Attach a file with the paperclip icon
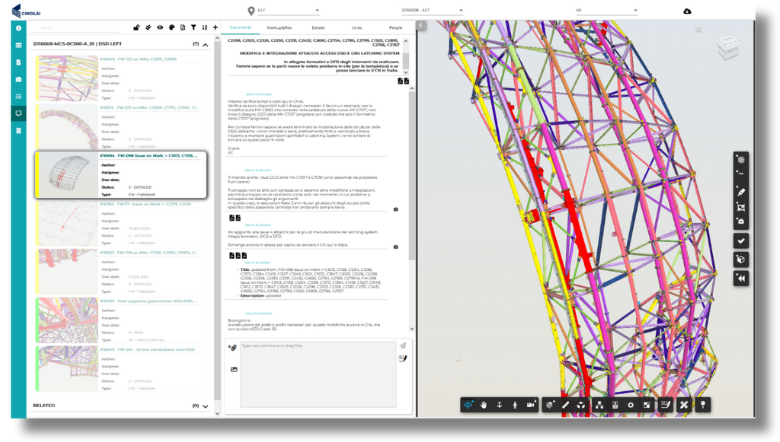The height and width of the screenshot is (442, 780). point(232,348)
